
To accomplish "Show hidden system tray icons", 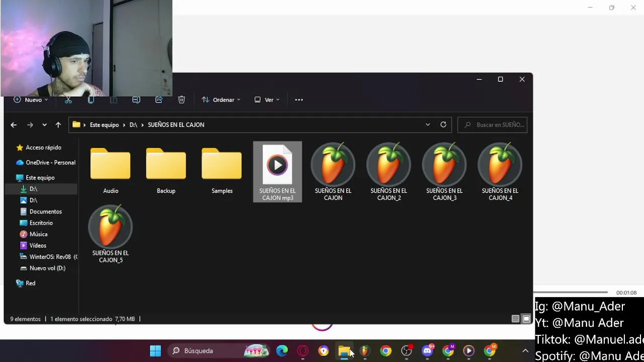I will point(525,351).
